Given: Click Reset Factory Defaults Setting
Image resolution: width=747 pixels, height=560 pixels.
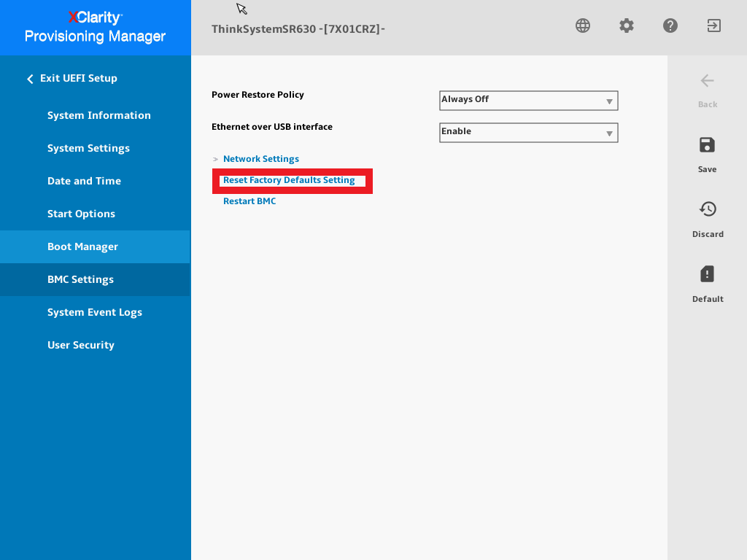Looking at the screenshot, I should (x=289, y=180).
